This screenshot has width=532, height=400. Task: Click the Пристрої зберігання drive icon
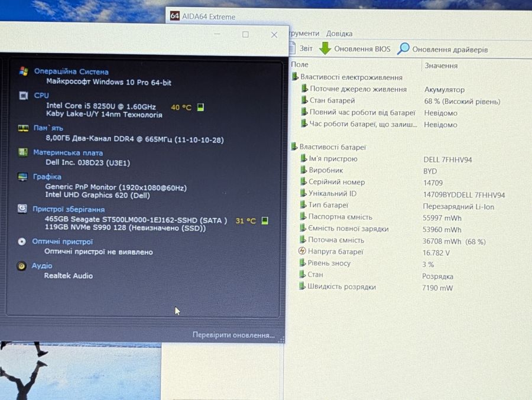[x=22, y=209]
